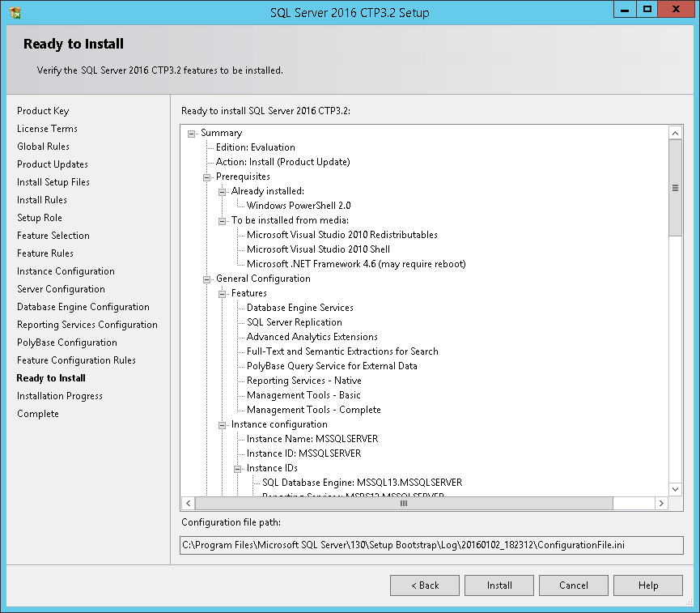Select the Installation Progress step
This screenshot has height=613, width=700.
tap(60, 396)
